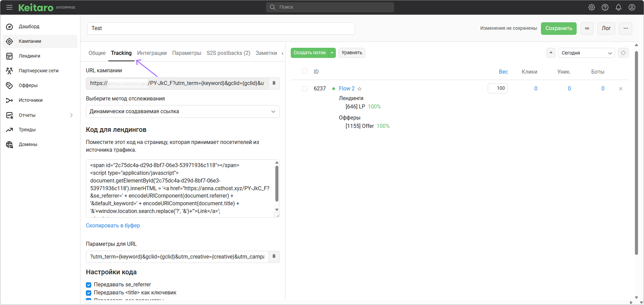644x305 pixels.
Task: Star the Flow 2 stream
Action: (x=359, y=89)
